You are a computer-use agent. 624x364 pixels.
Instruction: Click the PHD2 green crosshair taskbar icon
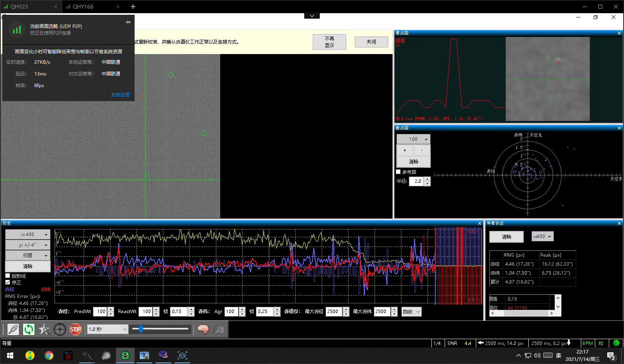click(125, 355)
